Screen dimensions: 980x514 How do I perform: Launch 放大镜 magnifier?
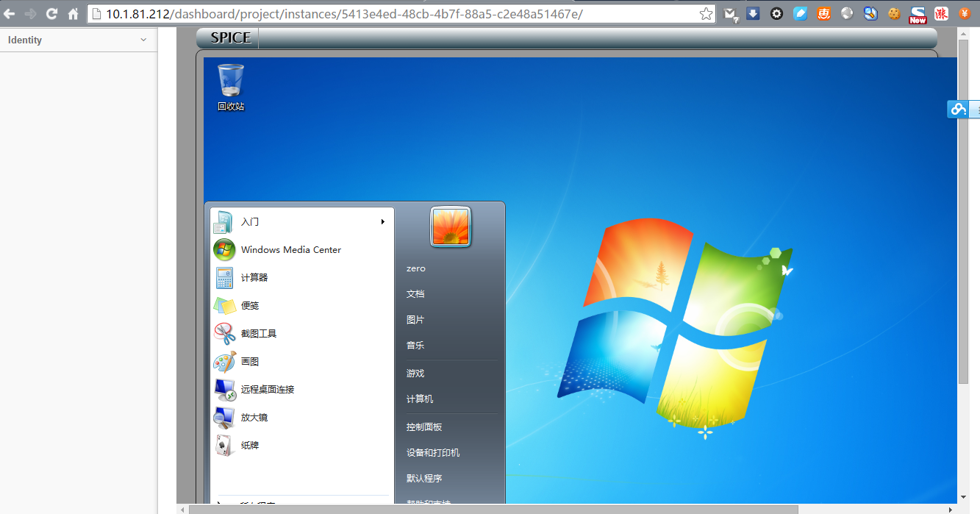pos(302,417)
